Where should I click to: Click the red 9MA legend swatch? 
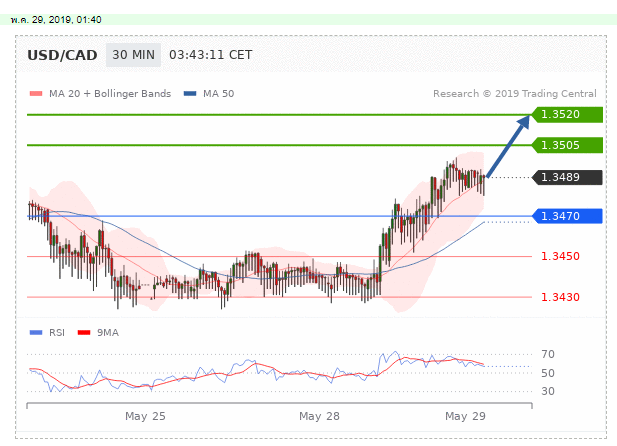84,333
